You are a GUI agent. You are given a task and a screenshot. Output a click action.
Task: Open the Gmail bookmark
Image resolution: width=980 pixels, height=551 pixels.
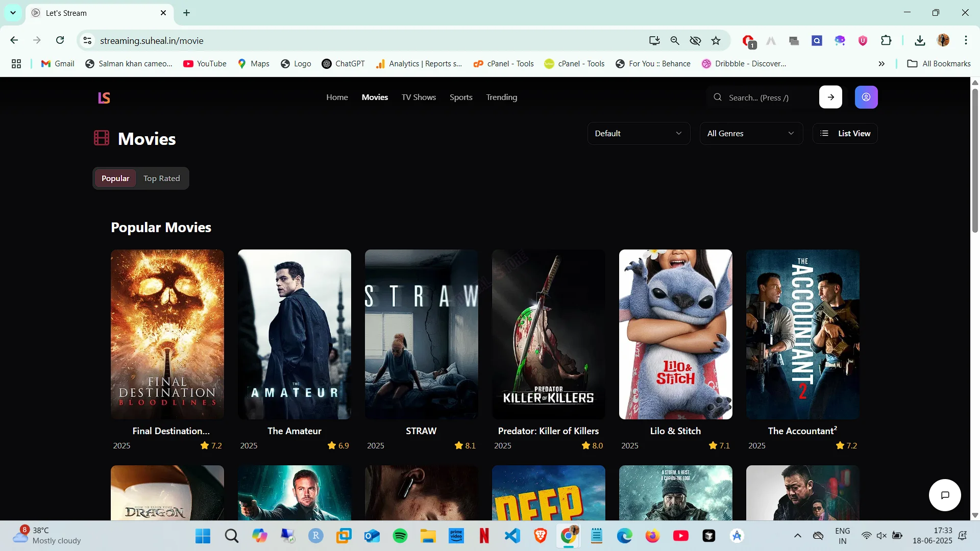[58, 64]
